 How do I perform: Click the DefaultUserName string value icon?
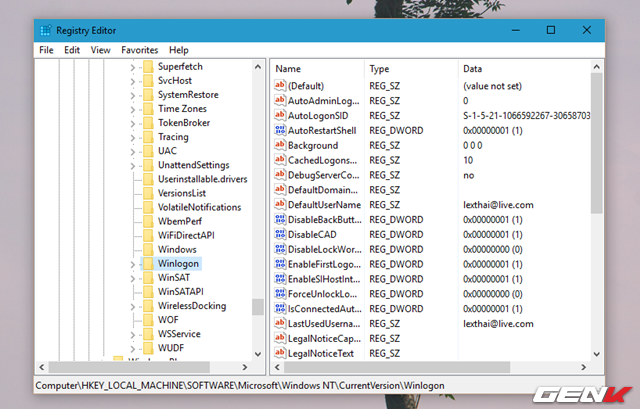[x=280, y=204]
